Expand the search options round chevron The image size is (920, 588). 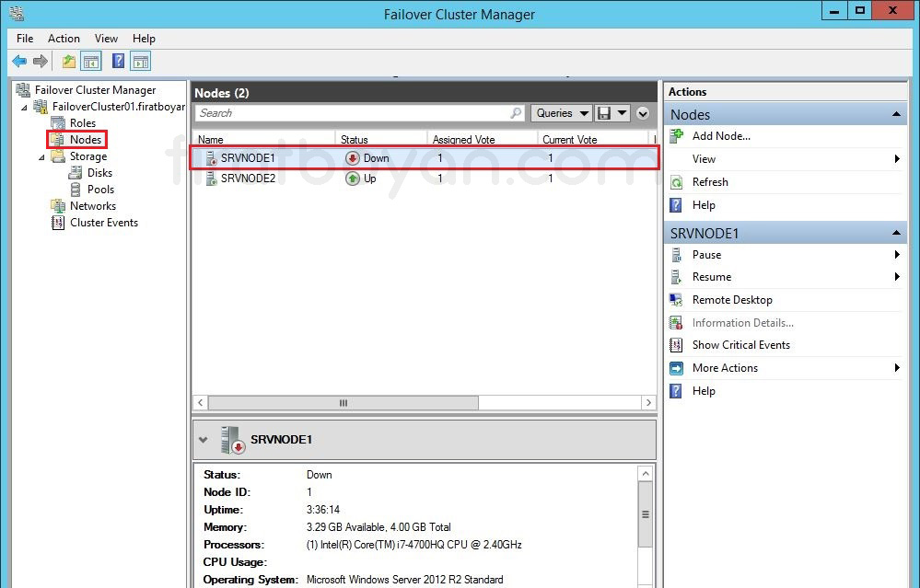pos(643,113)
